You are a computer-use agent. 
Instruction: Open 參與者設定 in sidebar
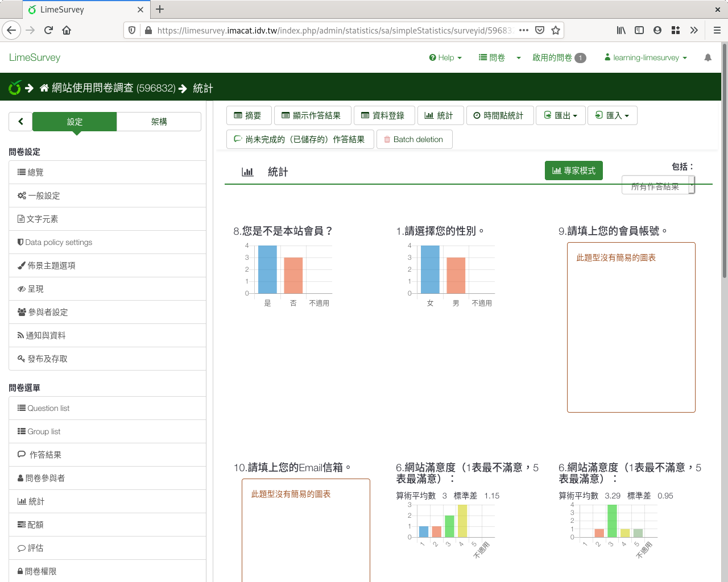tap(107, 312)
